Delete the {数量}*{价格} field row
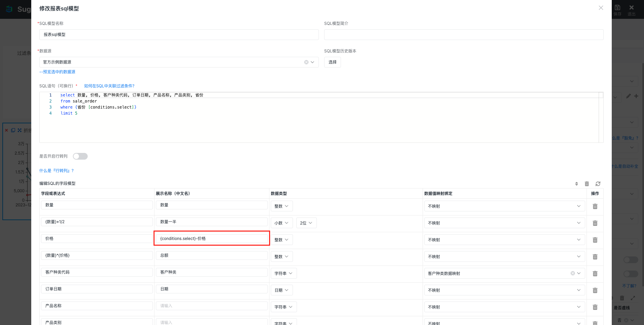Image resolution: width=644 pixels, height=325 pixels. [595, 257]
